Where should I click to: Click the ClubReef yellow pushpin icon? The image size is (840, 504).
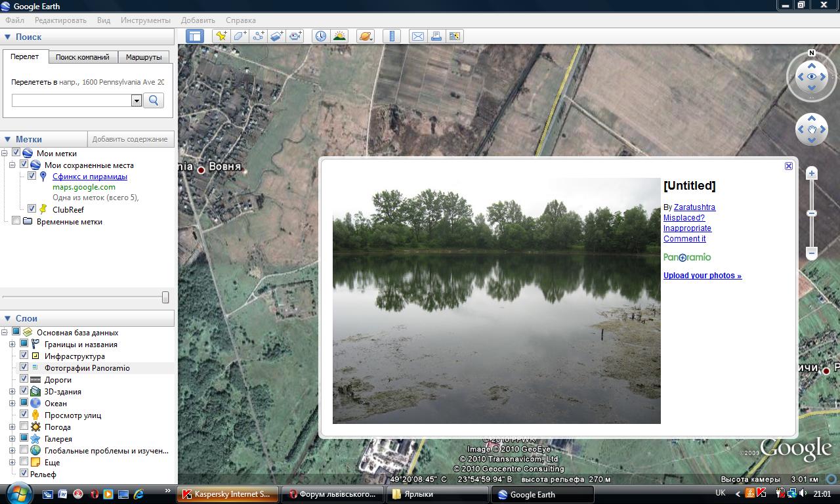point(43,209)
